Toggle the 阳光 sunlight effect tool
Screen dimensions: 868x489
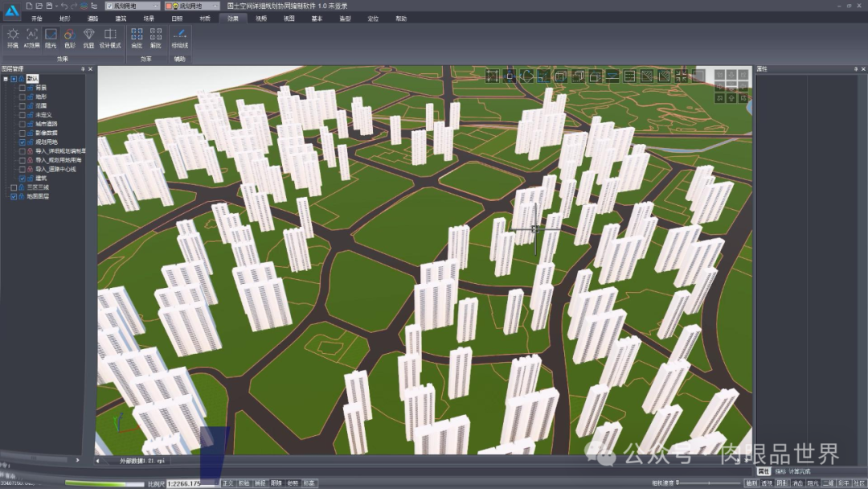click(51, 39)
